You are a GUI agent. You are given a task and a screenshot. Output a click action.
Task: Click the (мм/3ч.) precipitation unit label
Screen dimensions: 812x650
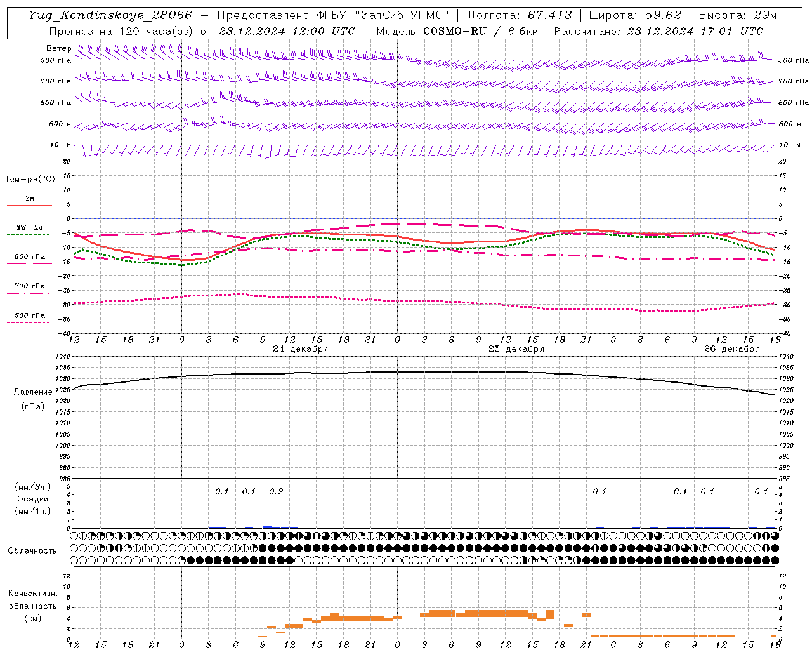33,487
